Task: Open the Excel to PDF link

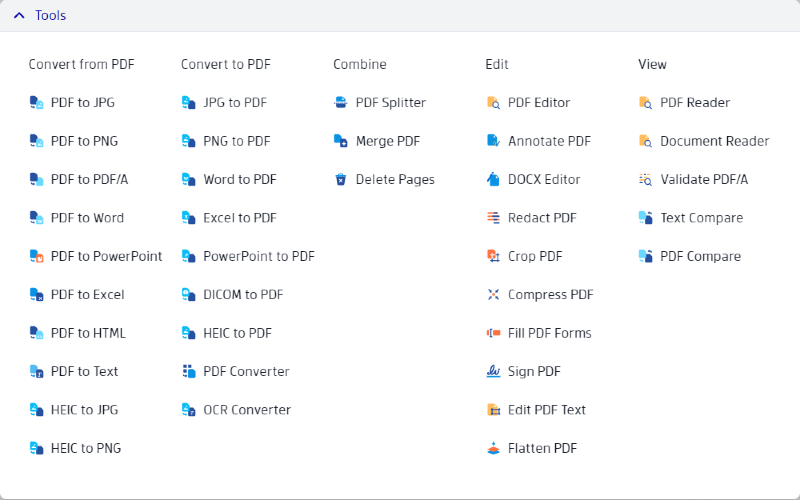Action: point(240,218)
